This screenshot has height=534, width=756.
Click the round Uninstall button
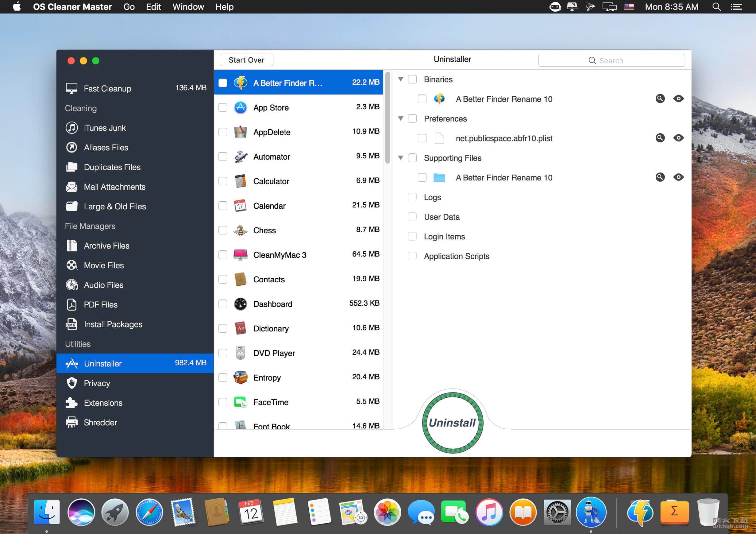453,423
